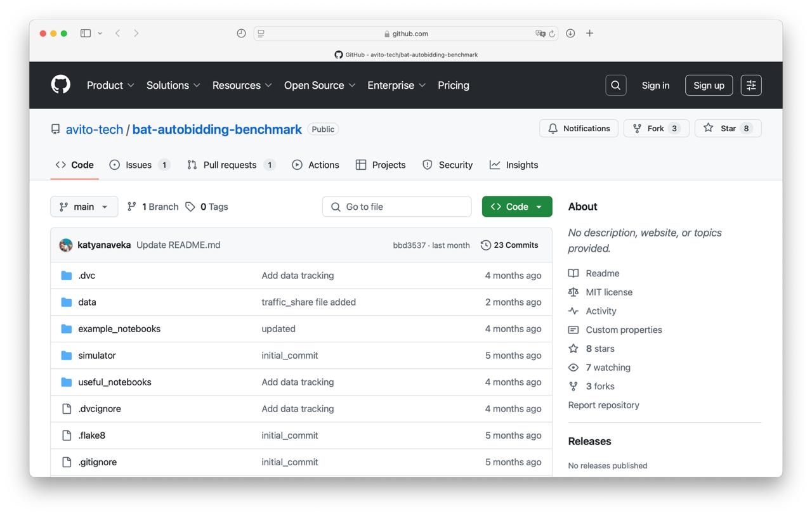Screen dimensions: 812x516
Task: Click commit message 'traffic_share file added'
Action: 309,302
